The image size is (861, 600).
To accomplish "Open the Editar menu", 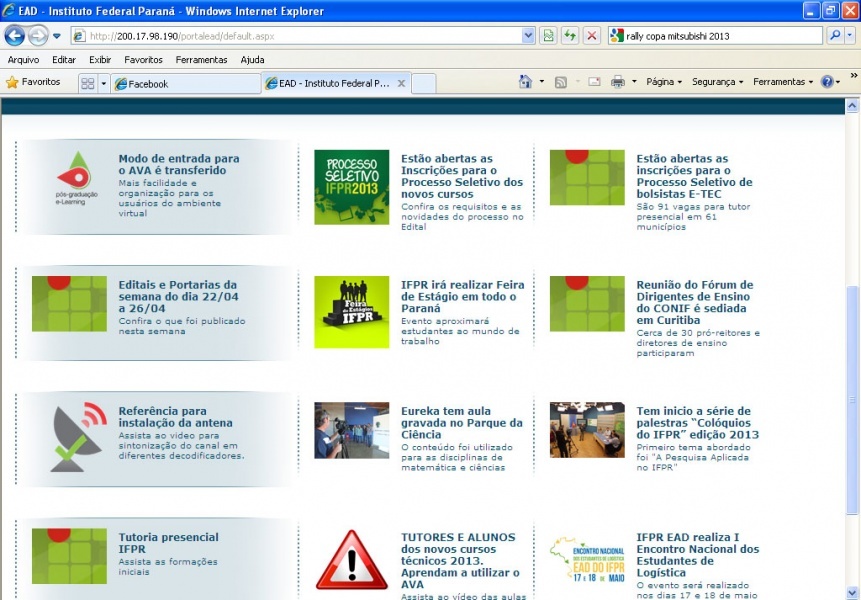I will click(64, 60).
